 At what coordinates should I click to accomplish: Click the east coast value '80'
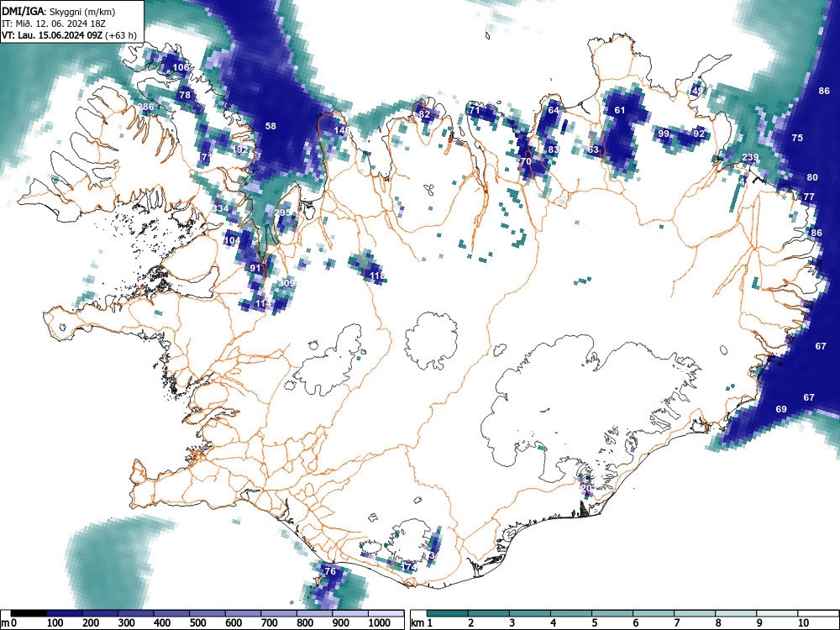(812, 177)
